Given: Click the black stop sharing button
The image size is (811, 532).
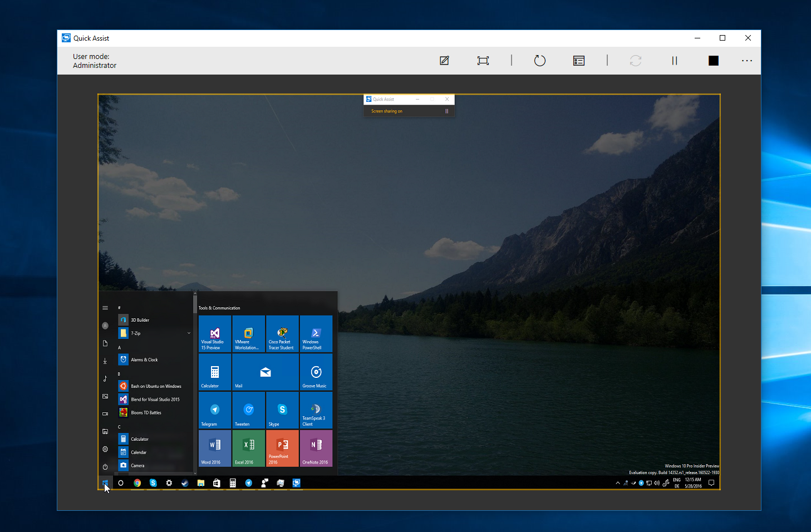Looking at the screenshot, I should coord(713,61).
